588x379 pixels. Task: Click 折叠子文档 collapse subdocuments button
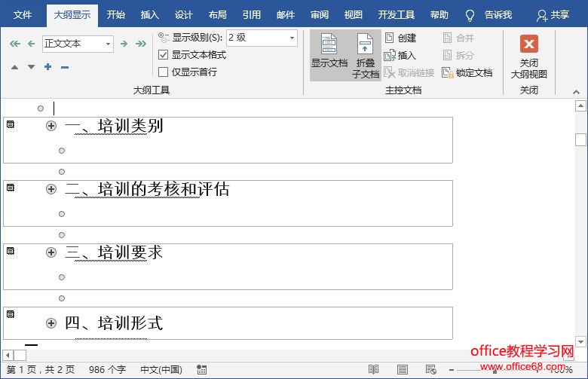pyautogui.click(x=366, y=55)
